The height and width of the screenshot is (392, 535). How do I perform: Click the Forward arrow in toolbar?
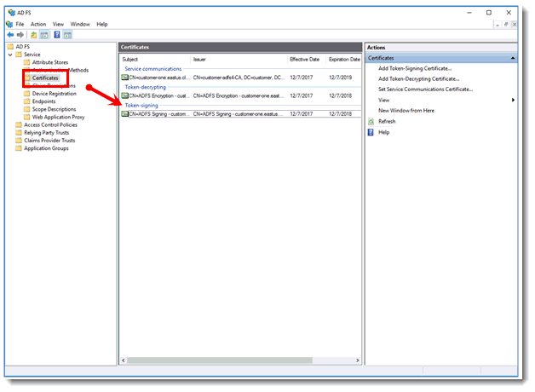pyautogui.click(x=20, y=35)
